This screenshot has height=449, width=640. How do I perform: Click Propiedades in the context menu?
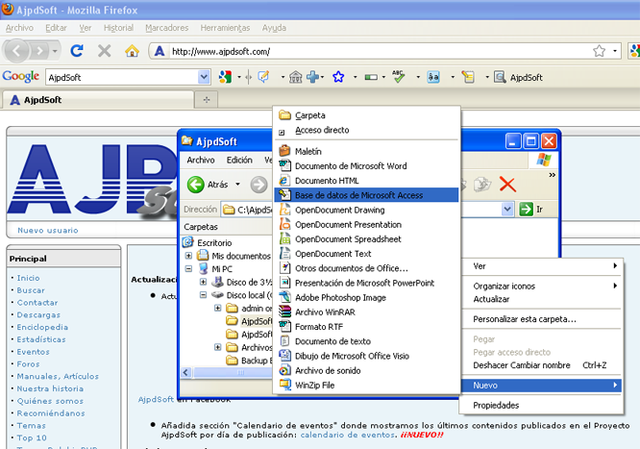coord(542,405)
